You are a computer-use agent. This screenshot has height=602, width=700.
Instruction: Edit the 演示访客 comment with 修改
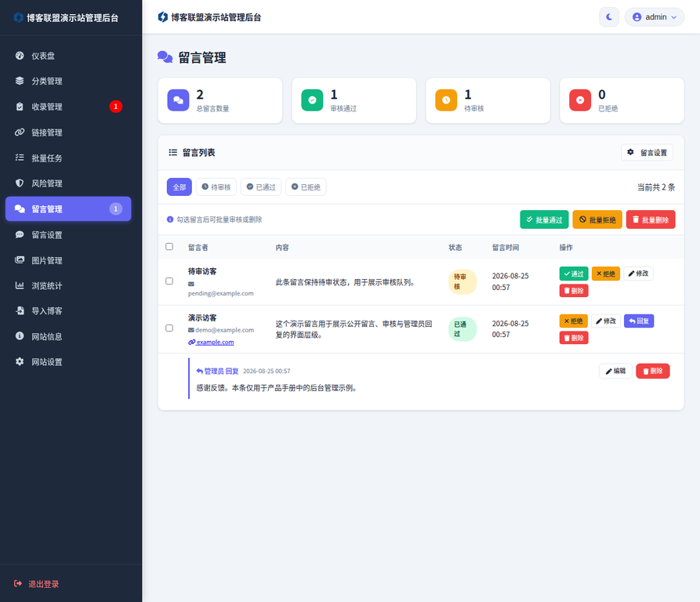[606, 321]
